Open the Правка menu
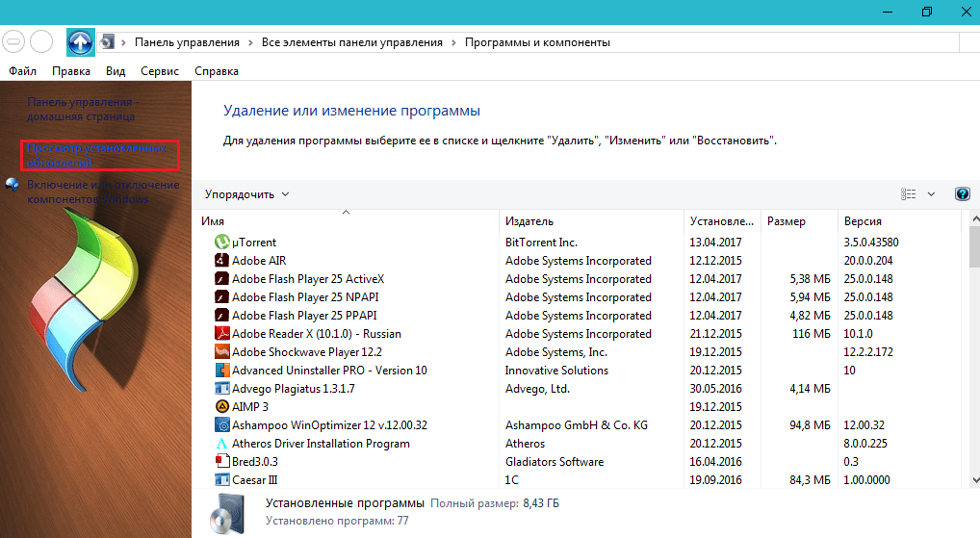Image resolution: width=980 pixels, height=538 pixels. [x=71, y=71]
